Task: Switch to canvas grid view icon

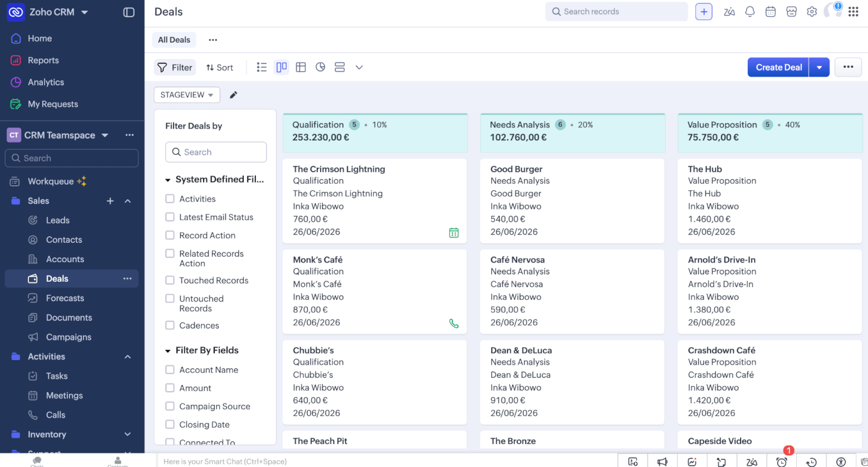Action: (x=301, y=67)
